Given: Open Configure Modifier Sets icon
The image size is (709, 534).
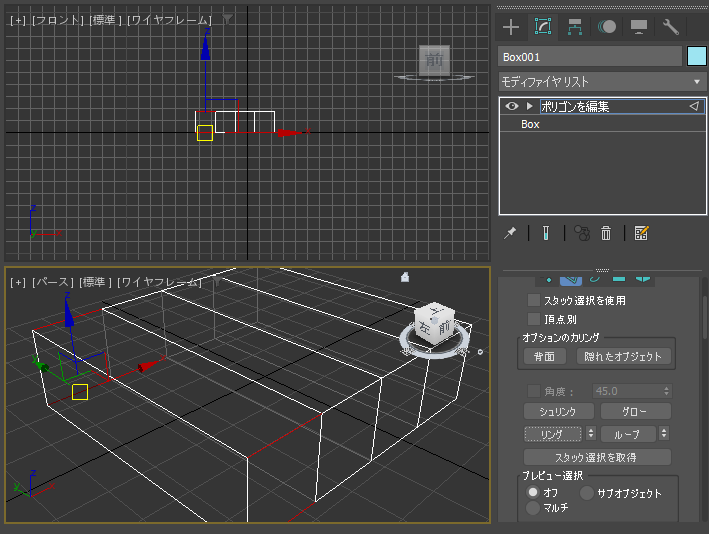Looking at the screenshot, I should tap(641, 233).
